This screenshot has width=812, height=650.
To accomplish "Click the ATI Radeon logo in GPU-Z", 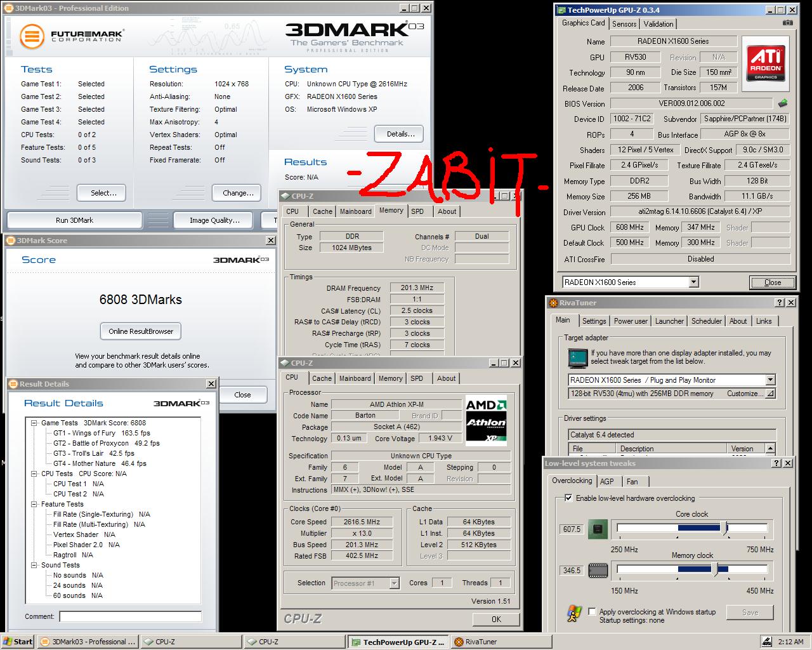I will [x=766, y=63].
